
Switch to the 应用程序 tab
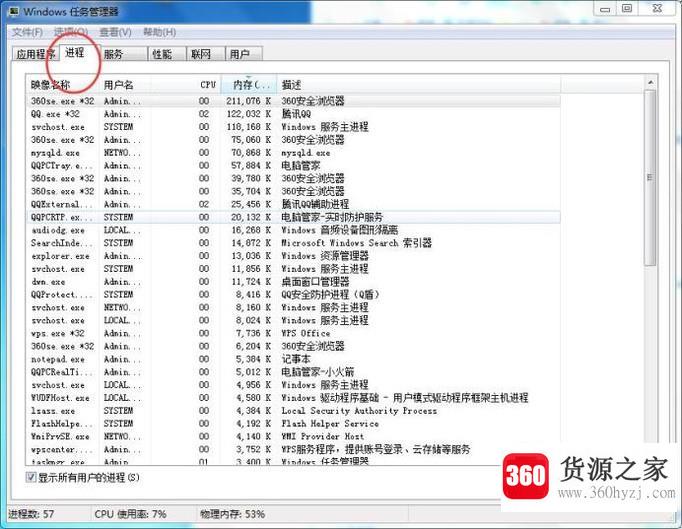[36, 54]
